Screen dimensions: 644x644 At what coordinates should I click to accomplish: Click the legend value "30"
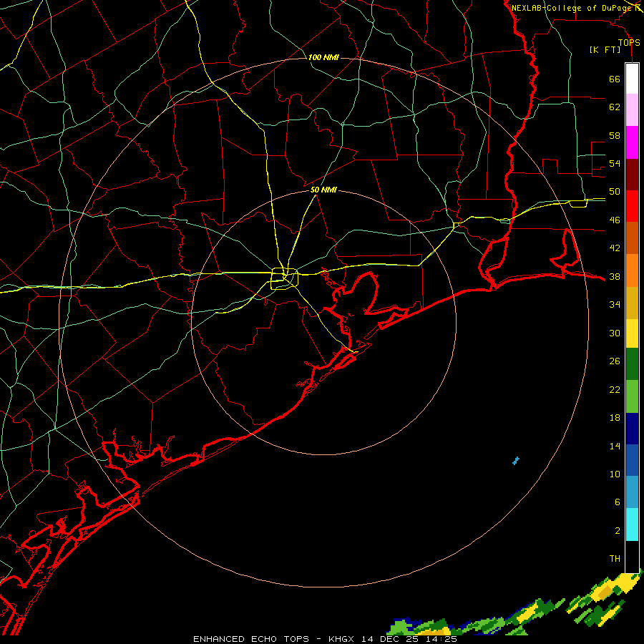pos(615,333)
